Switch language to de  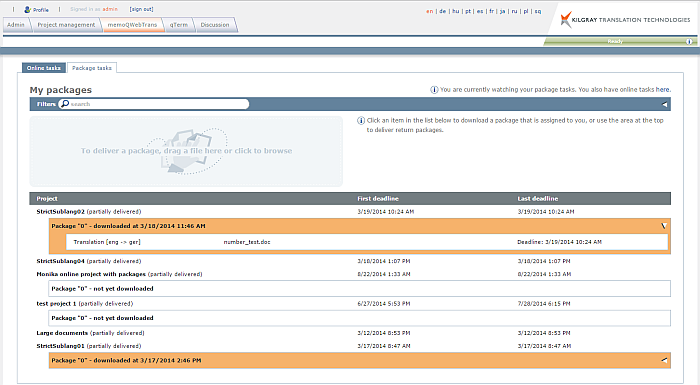pos(442,11)
